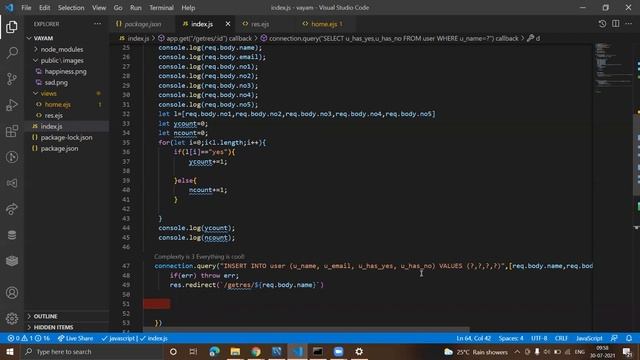Open happiness.png in explorer
This screenshot has height=360, width=640.
point(65,71)
